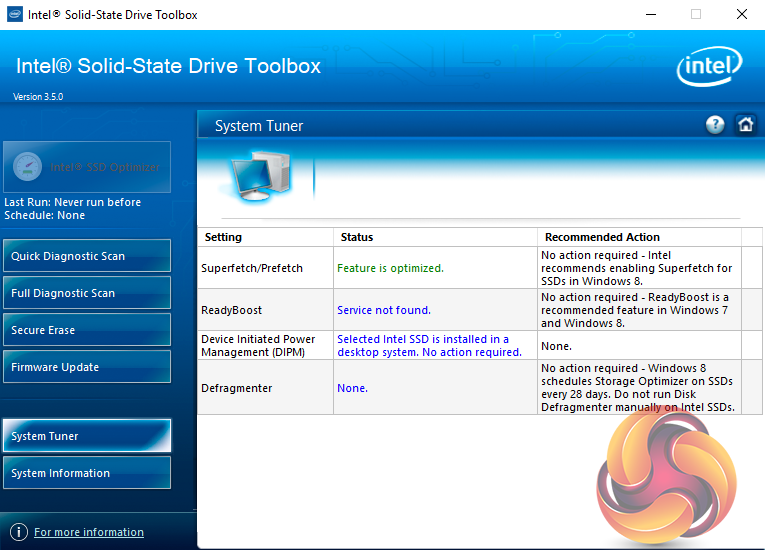Screen dimensions: 765x550
Task: Click Defragmenter recommended action text
Action: click(x=638, y=387)
